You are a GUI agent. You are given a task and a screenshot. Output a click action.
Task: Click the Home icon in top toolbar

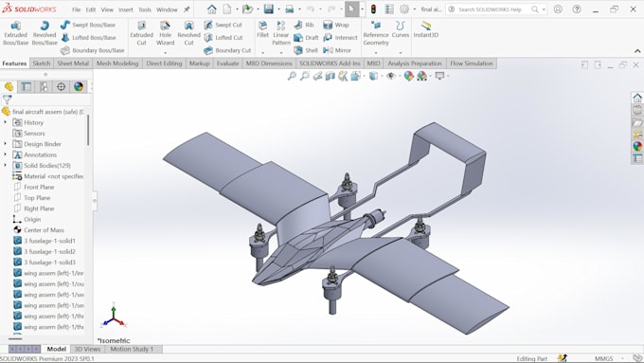211,9
